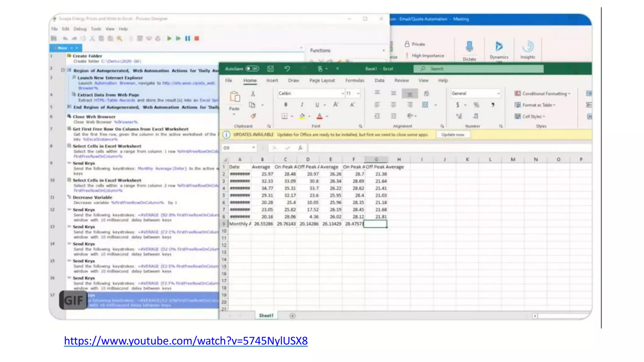Click the Cut scissors icon

(253, 94)
